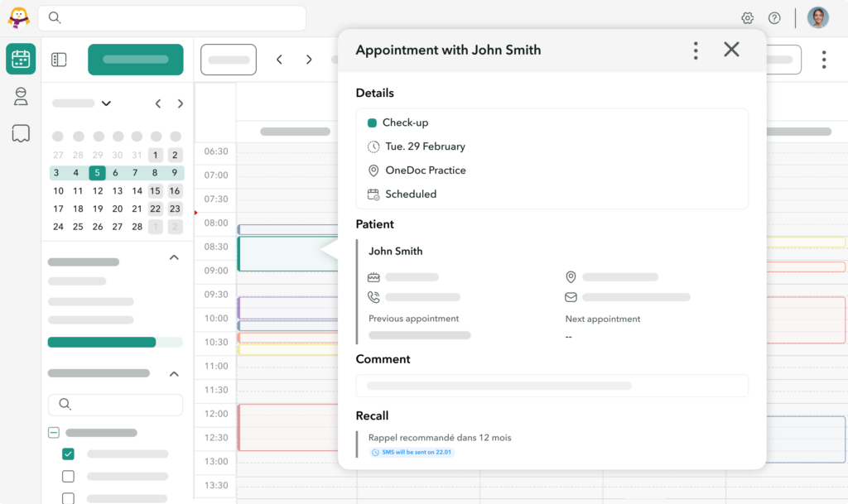
Task: Collapse the upper sidebar section with the chevron
Action: click(174, 257)
